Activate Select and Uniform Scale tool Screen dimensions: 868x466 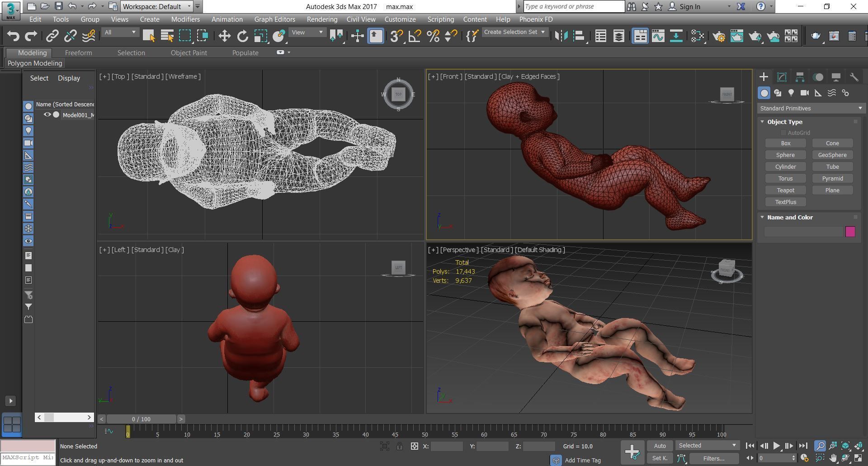260,36
